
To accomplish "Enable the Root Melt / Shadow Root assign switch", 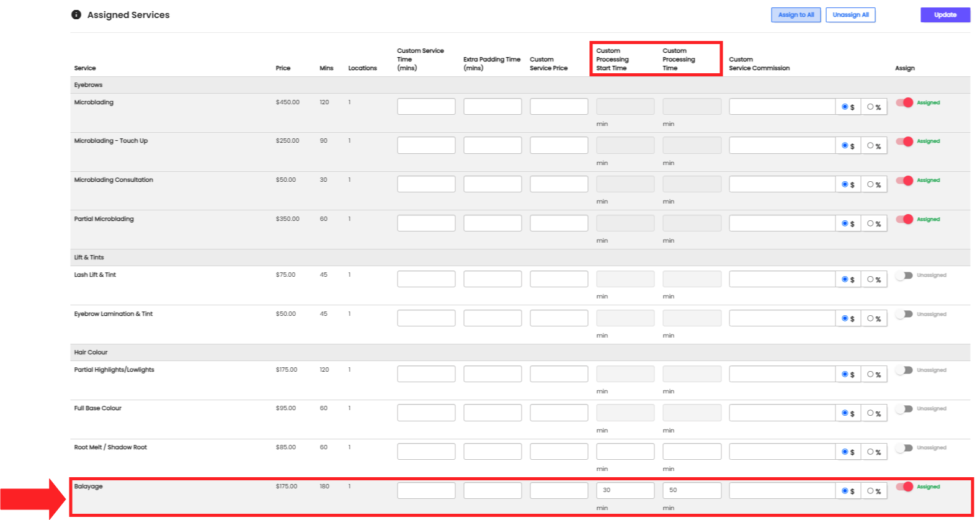I will point(904,448).
